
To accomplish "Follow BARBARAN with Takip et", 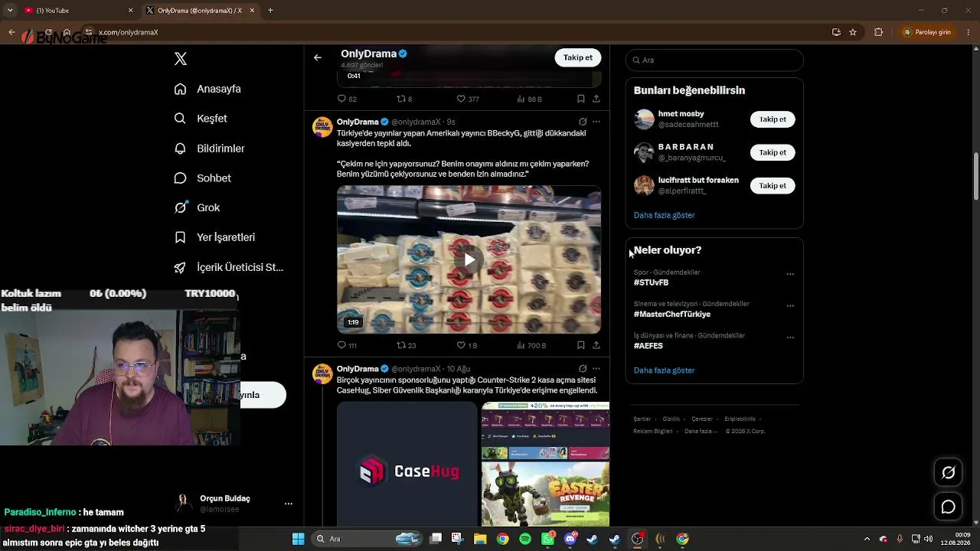I will (x=773, y=152).
